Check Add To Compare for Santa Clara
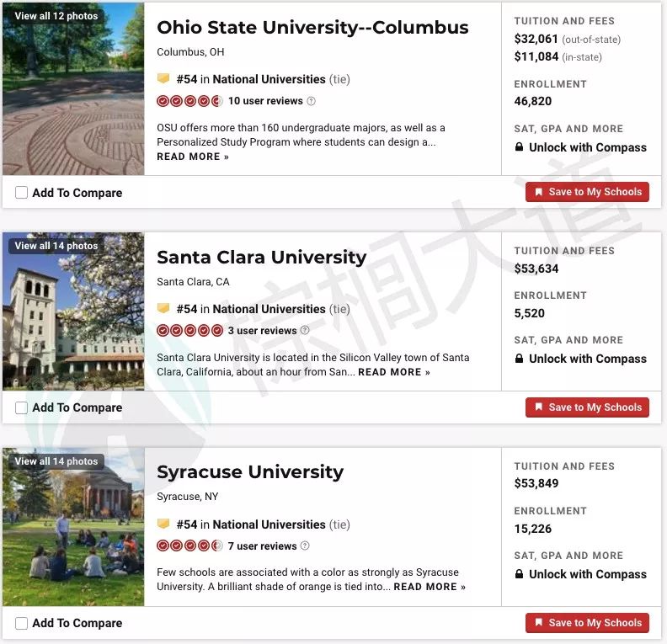 [21, 407]
